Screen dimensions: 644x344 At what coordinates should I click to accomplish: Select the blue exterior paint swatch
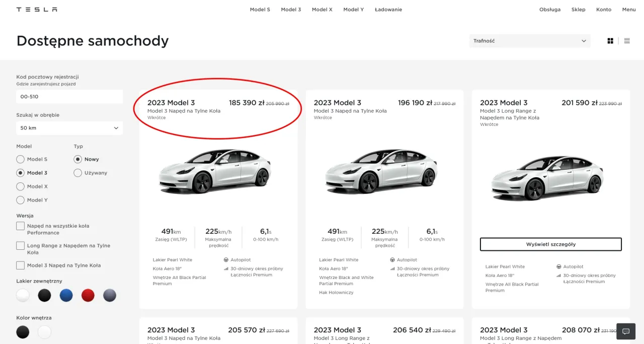66,295
